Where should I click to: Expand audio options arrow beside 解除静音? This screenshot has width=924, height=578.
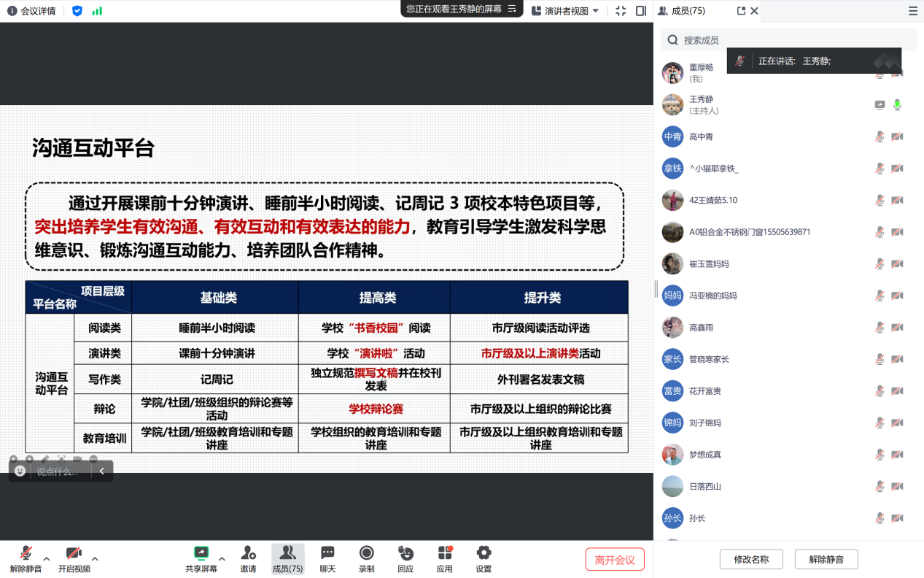[47, 559]
